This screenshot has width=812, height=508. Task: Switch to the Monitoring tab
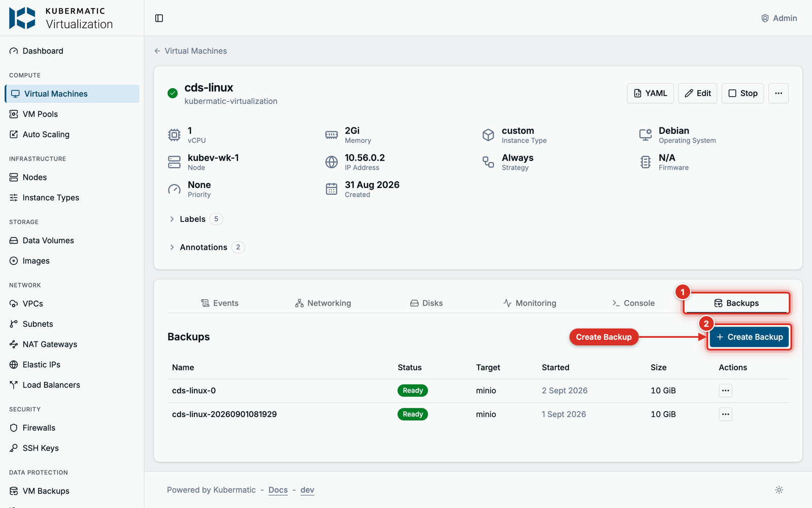[x=530, y=303]
